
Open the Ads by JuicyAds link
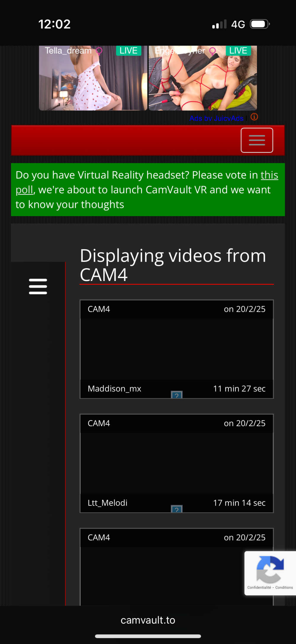coord(217,118)
